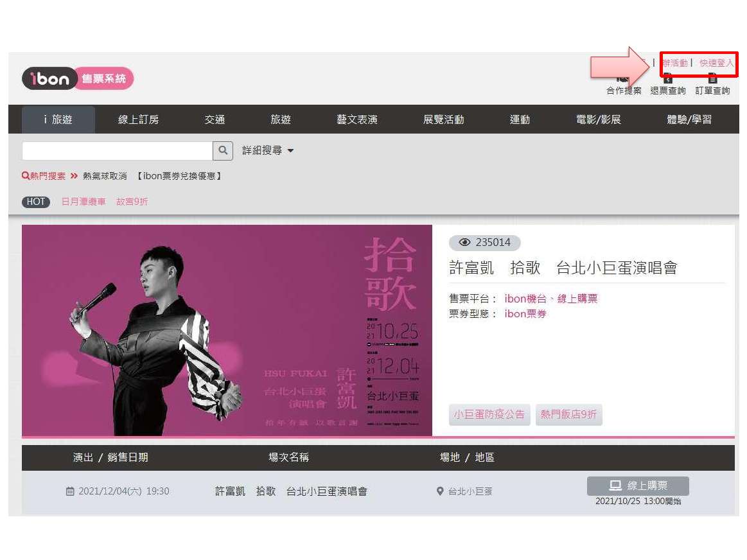Screen dimensions: 747x560
Task: Open the 電影/影展 menu item
Action: (x=599, y=119)
